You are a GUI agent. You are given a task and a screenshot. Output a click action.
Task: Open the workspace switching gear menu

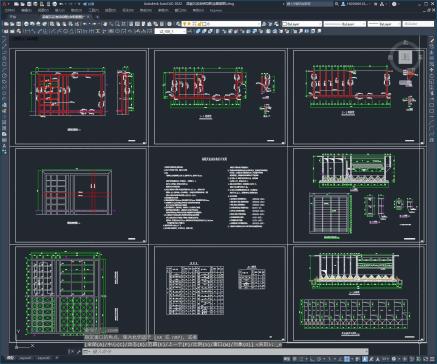(x=394, y=359)
